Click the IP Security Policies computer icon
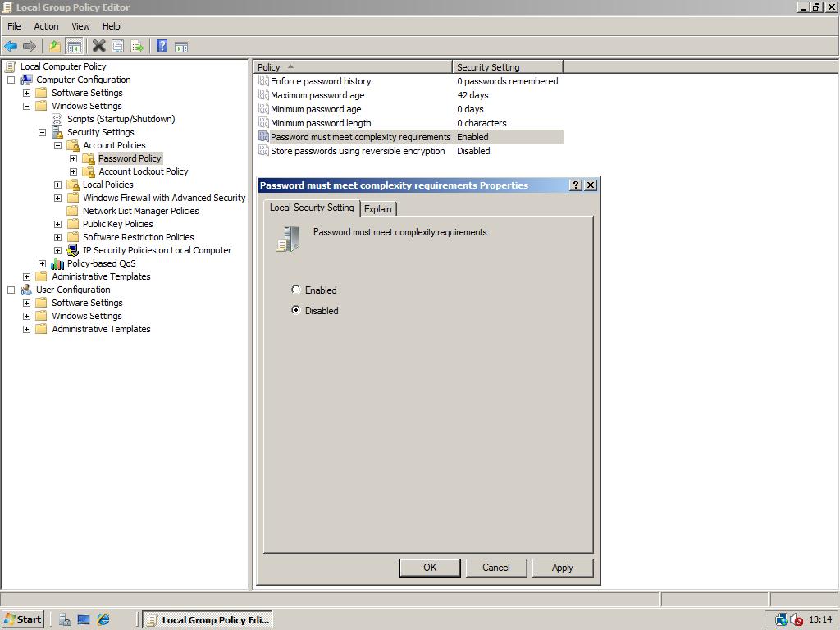Viewport: 840px width, 630px height. coord(73,250)
